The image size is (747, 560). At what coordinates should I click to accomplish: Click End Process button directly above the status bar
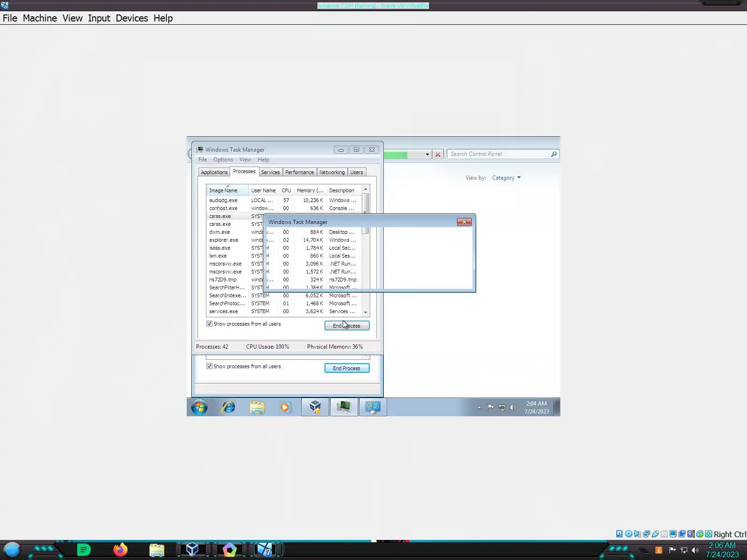347,326
